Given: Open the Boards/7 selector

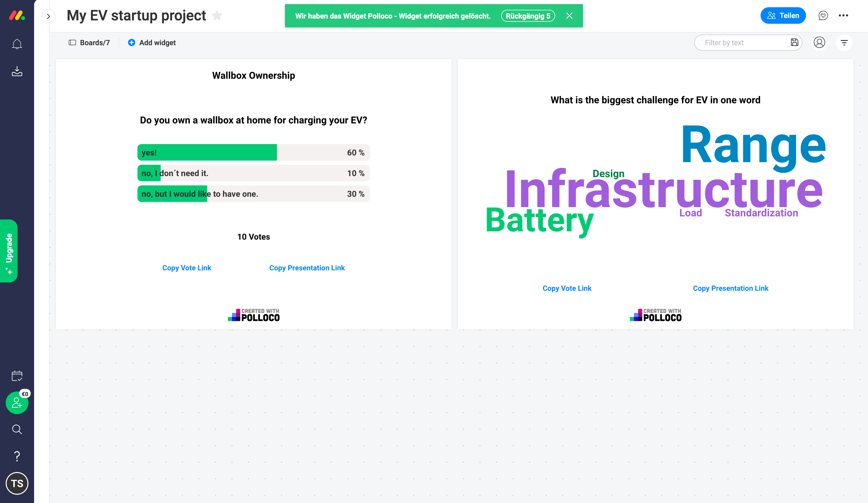Looking at the screenshot, I should coord(89,43).
